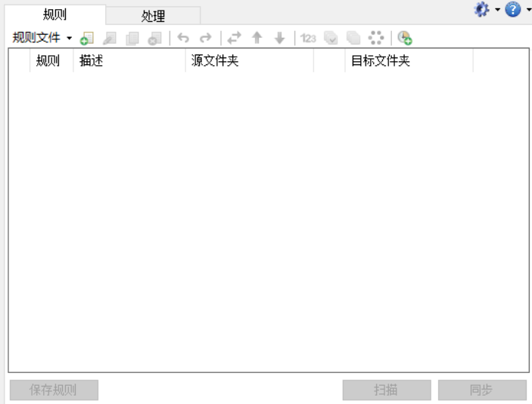Click the 保存规则 button

point(54,390)
